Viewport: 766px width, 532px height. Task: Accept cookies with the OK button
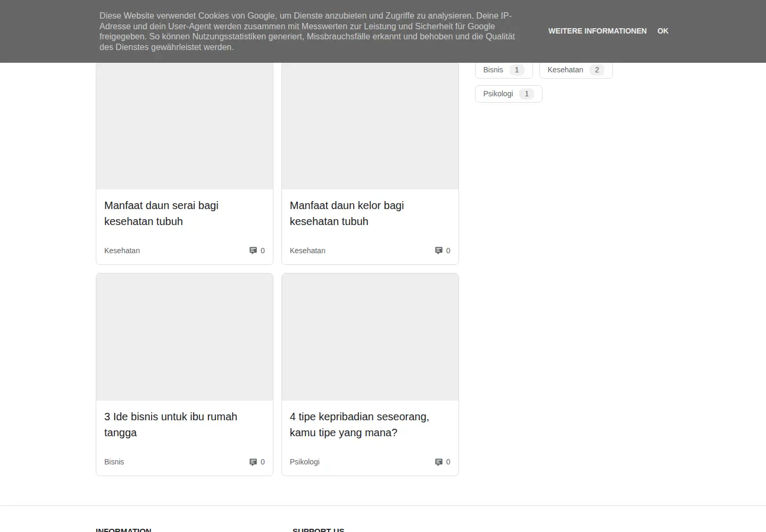point(663,31)
